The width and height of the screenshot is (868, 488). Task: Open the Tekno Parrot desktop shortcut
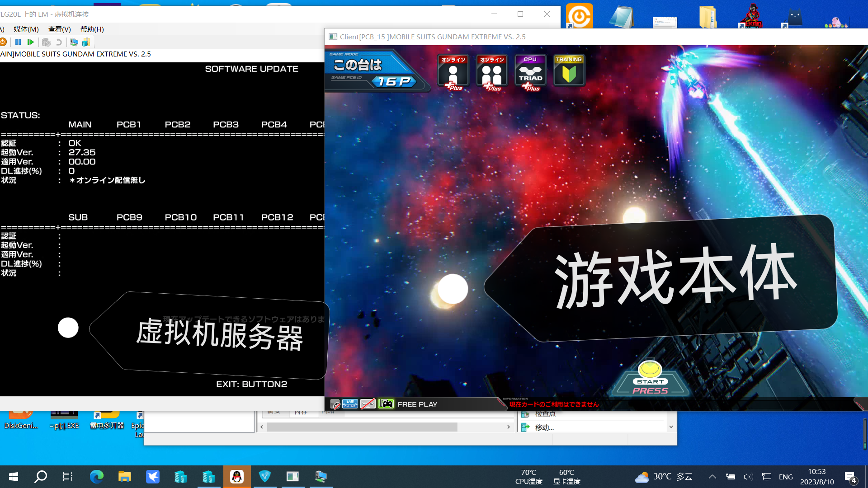[x=751, y=16]
